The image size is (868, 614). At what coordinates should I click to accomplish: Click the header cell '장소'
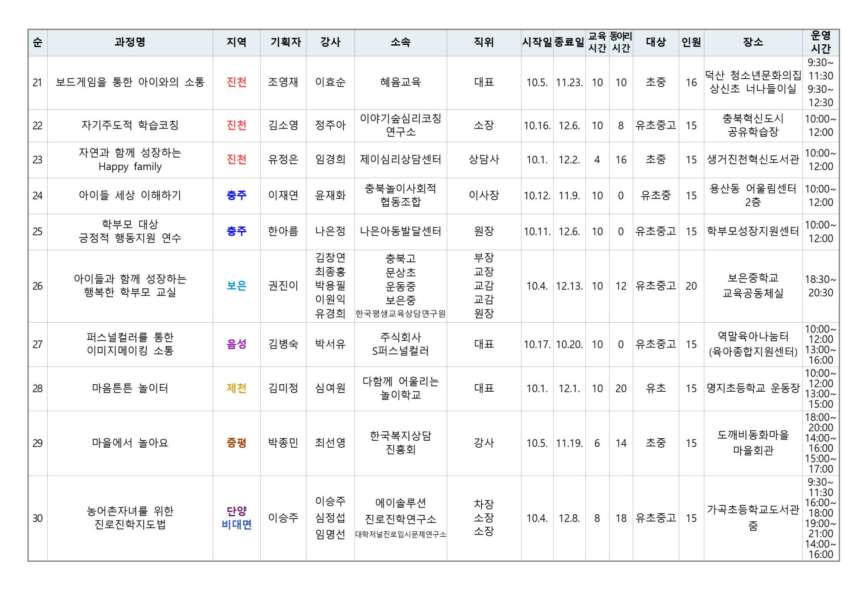[x=753, y=43]
